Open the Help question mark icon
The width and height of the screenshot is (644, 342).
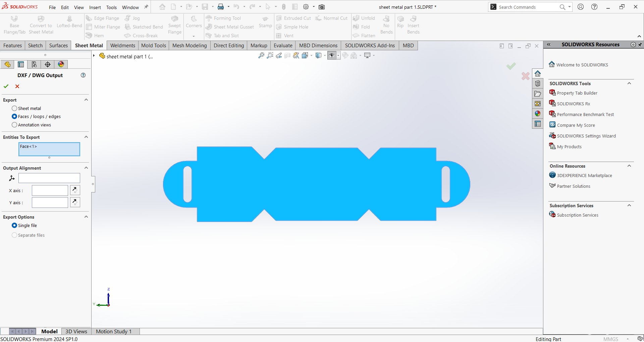point(594,7)
